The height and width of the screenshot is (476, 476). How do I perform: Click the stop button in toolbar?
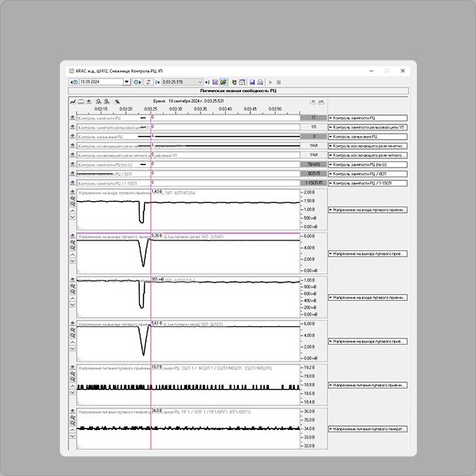coord(279,82)
